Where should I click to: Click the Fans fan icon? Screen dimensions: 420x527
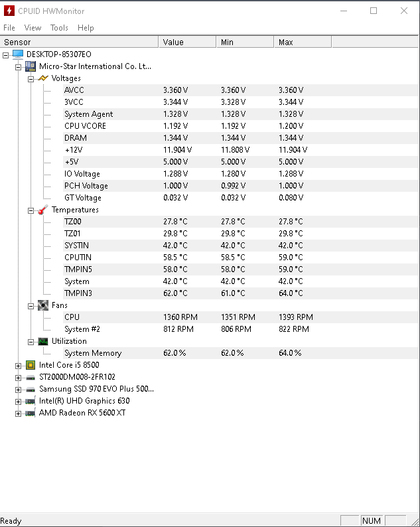pyautogui.click(x=43, y=305)
